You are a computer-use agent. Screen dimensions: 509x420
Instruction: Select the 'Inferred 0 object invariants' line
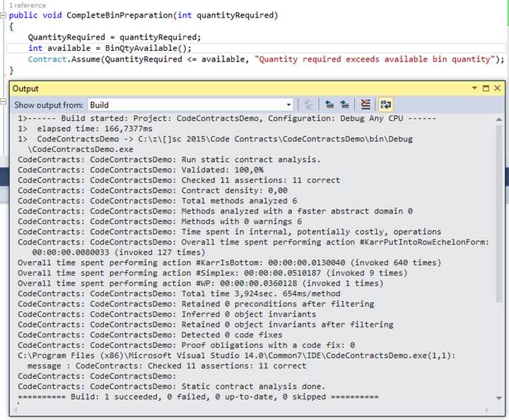coord(167,314)
